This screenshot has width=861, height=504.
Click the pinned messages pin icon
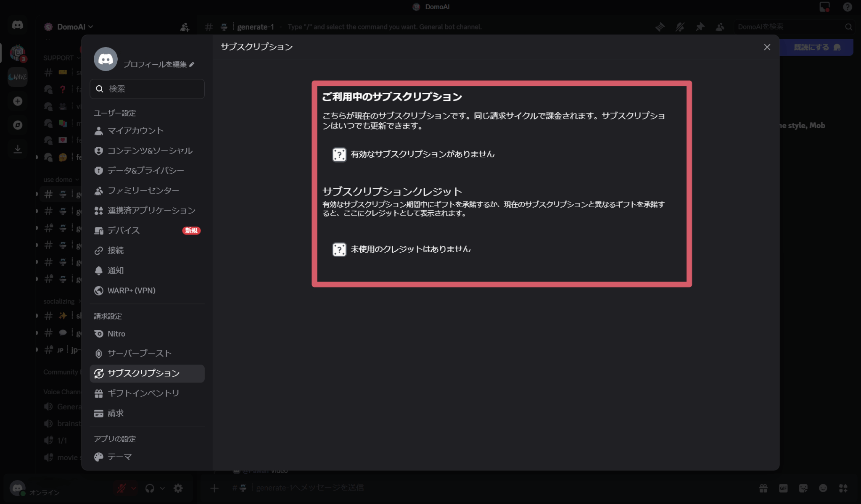700,27
